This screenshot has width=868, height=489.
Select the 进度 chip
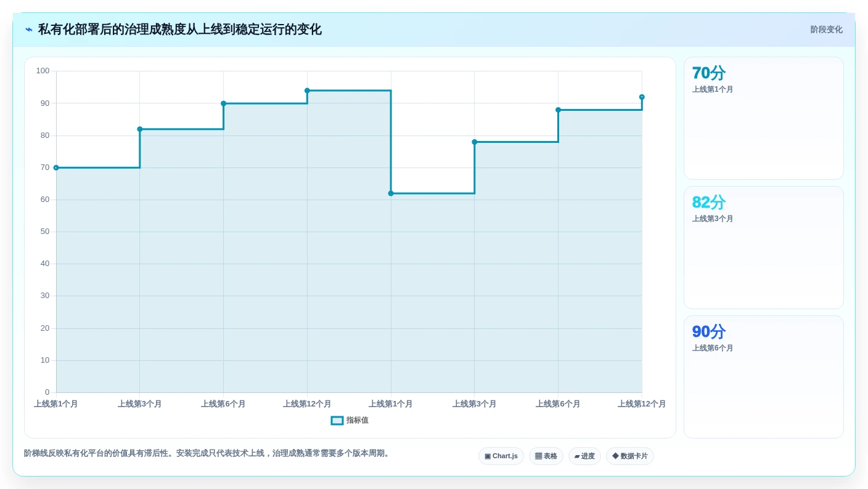pos(584,456)
